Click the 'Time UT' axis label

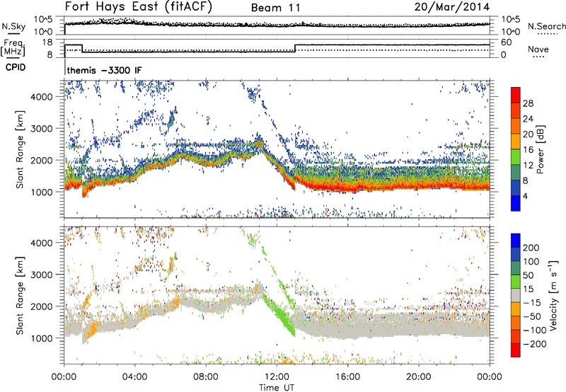277,388
